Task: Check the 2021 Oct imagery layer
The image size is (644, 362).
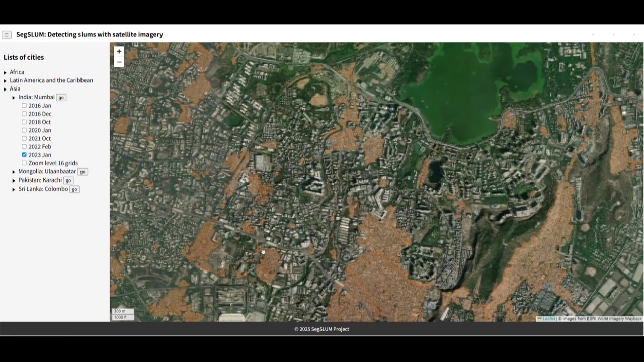Action: click(x=24, y=138)
